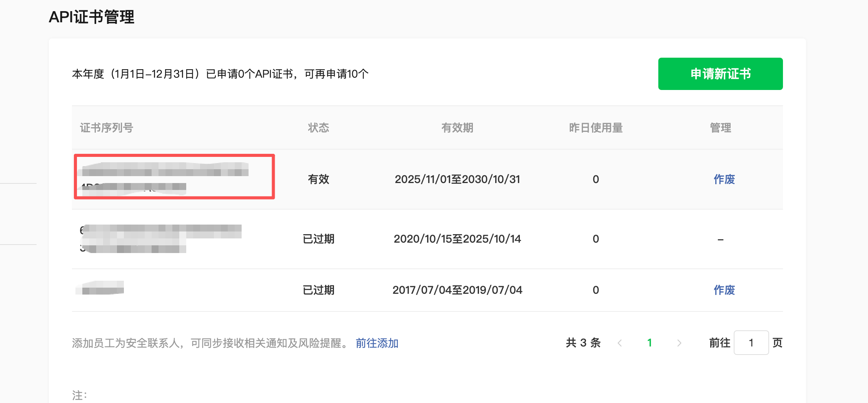Image resolution: width=868 pixels, height=403 pixels.
Task: Click the 有效期 column header
Action: (x=457, y=128)
